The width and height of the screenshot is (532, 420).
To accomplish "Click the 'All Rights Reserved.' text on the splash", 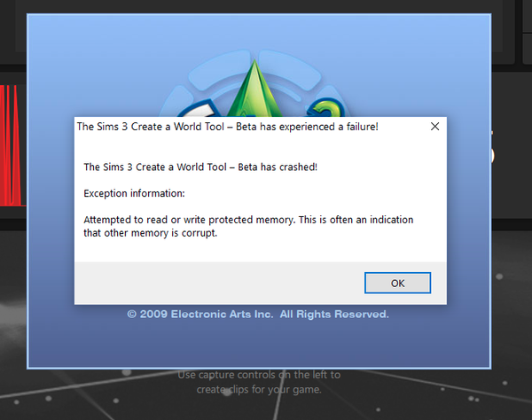I will coord(334,315).
